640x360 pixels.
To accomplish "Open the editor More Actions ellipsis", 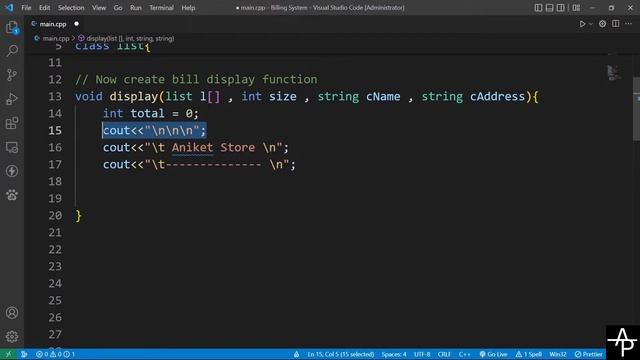I will 629,24.
